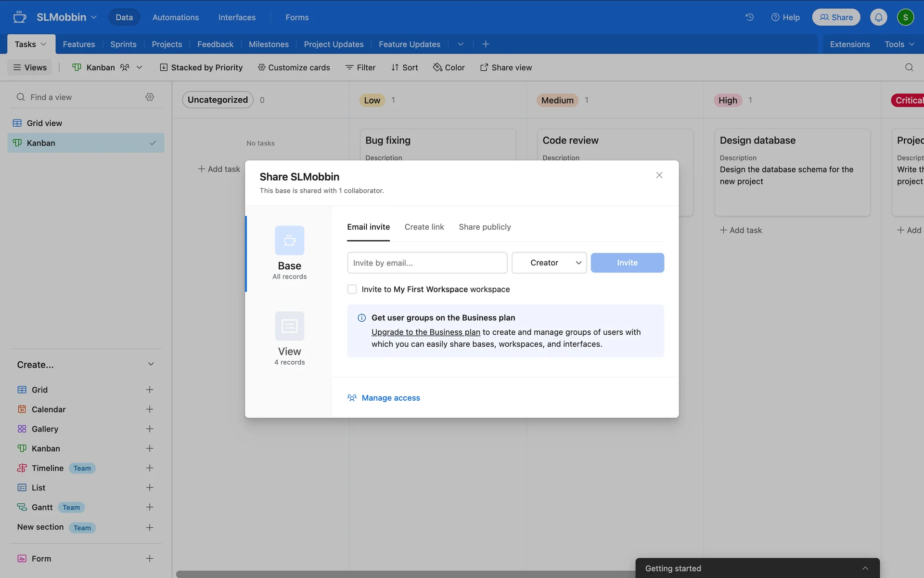
Task: Toggle the Views sidebar button
Action: pyautogui.click(x=30, y=67)
